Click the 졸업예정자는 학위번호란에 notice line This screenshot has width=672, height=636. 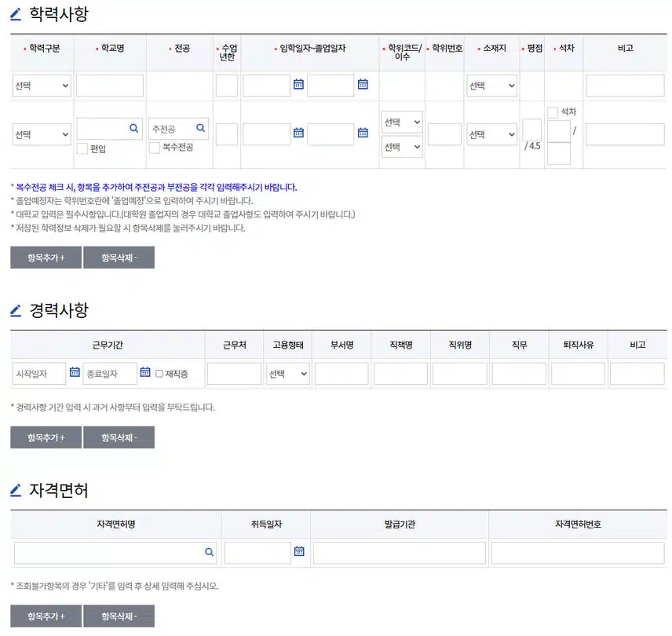pos(132,201)
